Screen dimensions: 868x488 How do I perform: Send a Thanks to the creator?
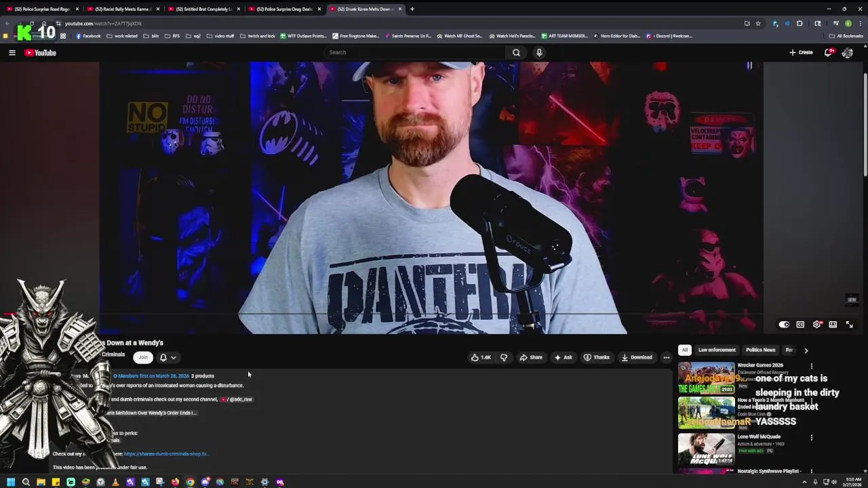(597, 357)
